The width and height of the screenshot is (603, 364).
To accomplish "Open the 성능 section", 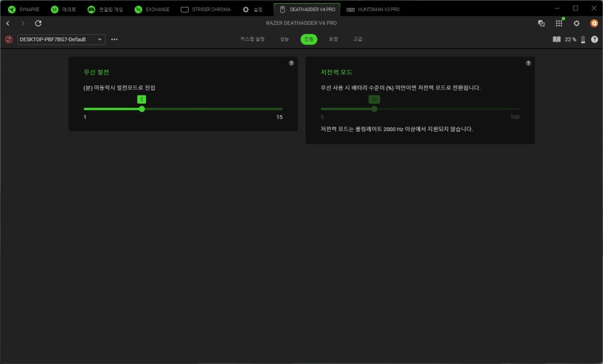I will [284, 39].
